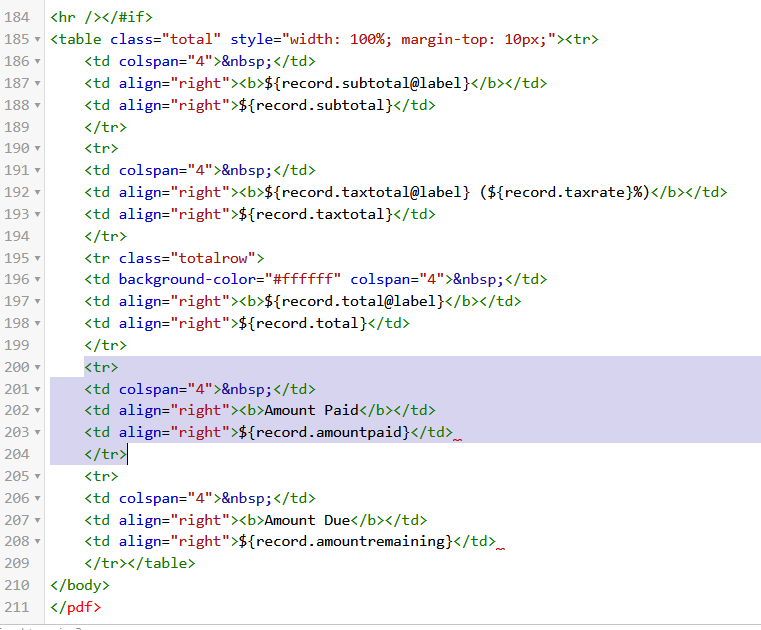Viewport: 761px width, 630px height.
Task: Click the '</tr>' tag on line 204
Action: pos(106,454)
